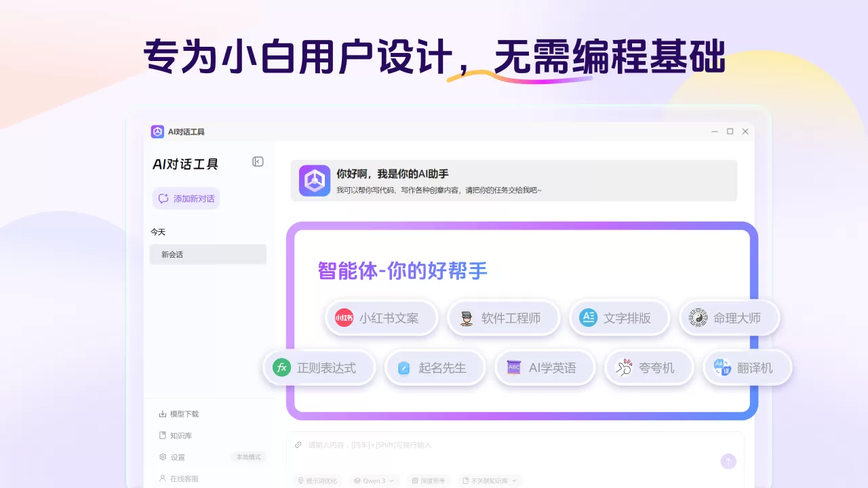Click the 软件工程师 avatar icon
Image resolution: width=868 pixels, height=488 pixels.
[467, 318]
